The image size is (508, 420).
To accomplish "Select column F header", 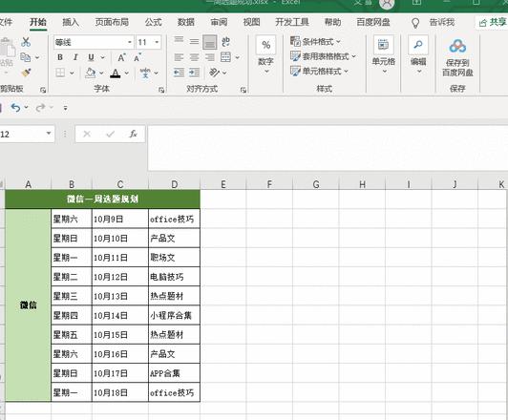I will click(269, 184).
